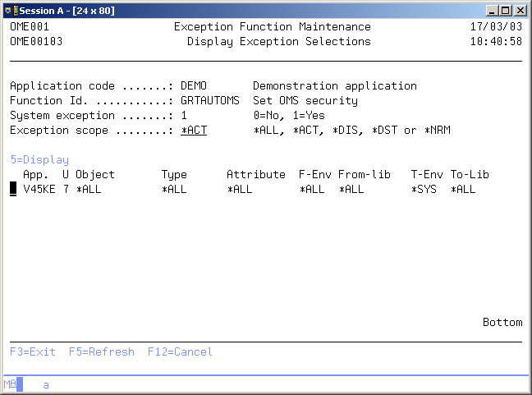Click the F5=Refresh function key label
The image size is (532, 395).
tap(102, 351)
